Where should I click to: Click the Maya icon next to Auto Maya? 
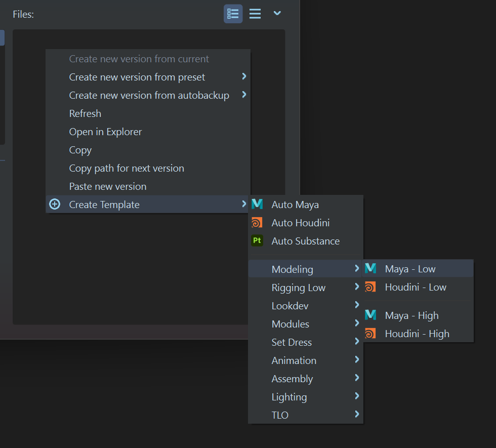(x=257, y=204)
